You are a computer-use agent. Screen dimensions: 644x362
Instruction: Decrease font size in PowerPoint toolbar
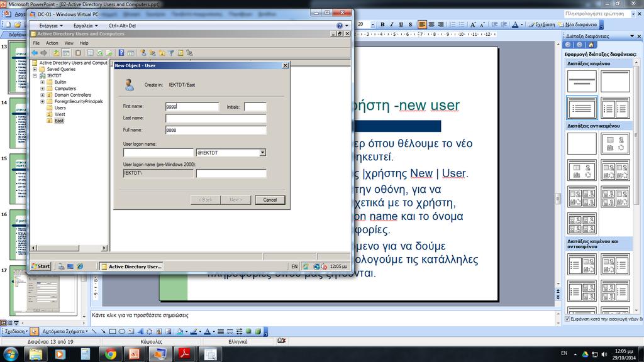(x=482, y=25)
